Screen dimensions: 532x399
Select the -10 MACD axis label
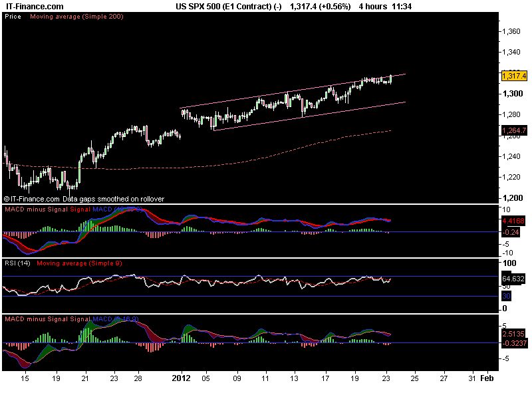coord(507,253)
